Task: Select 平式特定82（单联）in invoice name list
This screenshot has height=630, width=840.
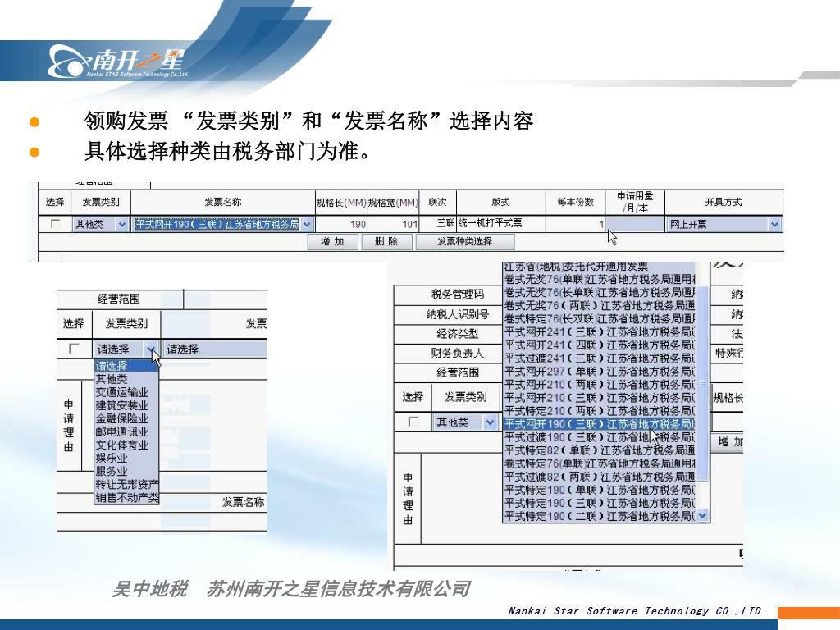Action: [x=599, y=450]
